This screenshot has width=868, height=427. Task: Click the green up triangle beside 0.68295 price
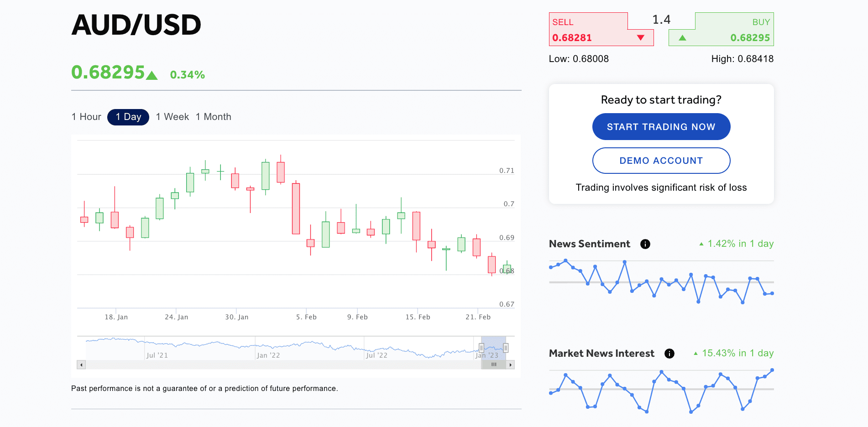tap(152, 75)
